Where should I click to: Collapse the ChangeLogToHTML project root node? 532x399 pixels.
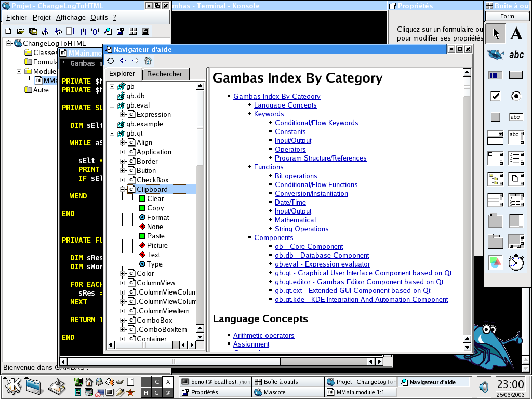coord(9,43)
